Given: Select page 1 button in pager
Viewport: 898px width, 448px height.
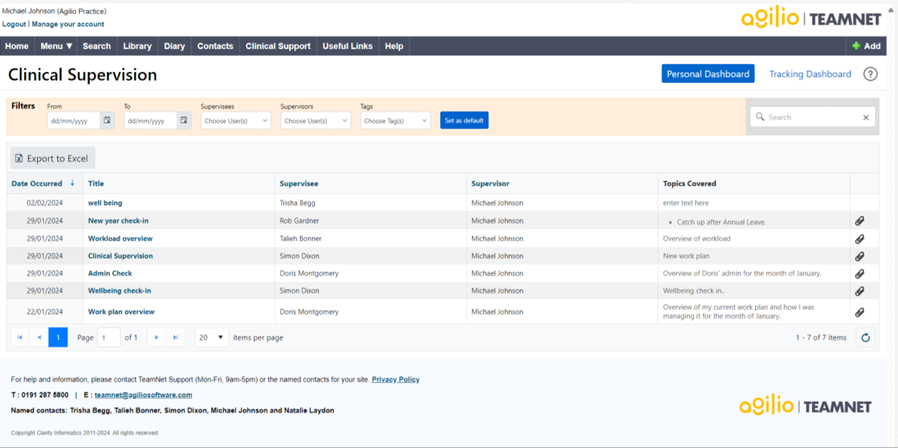Looking at the screenshot, I should pyautogui.click(x=58, y=337).
